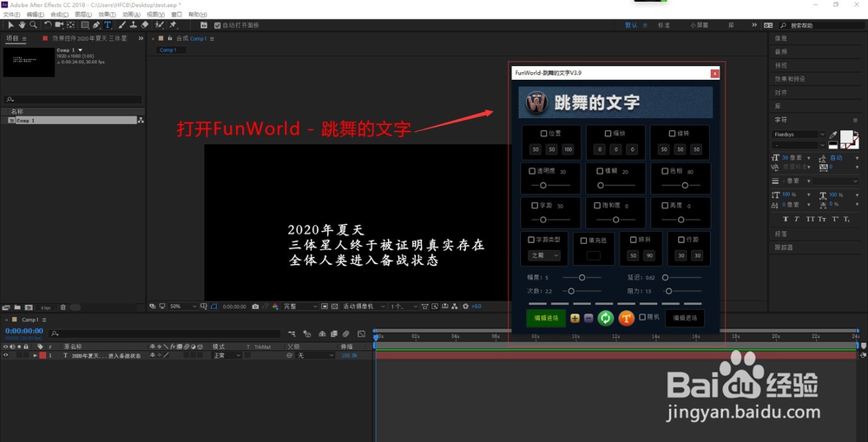The image size is (868, 442).
Task: Open the 图层(L) menu
Action: 83,15
